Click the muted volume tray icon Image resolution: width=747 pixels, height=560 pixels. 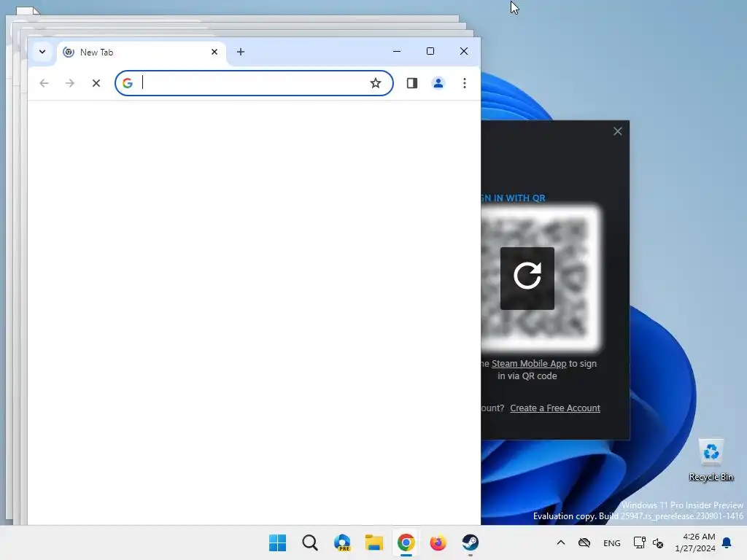658,542
